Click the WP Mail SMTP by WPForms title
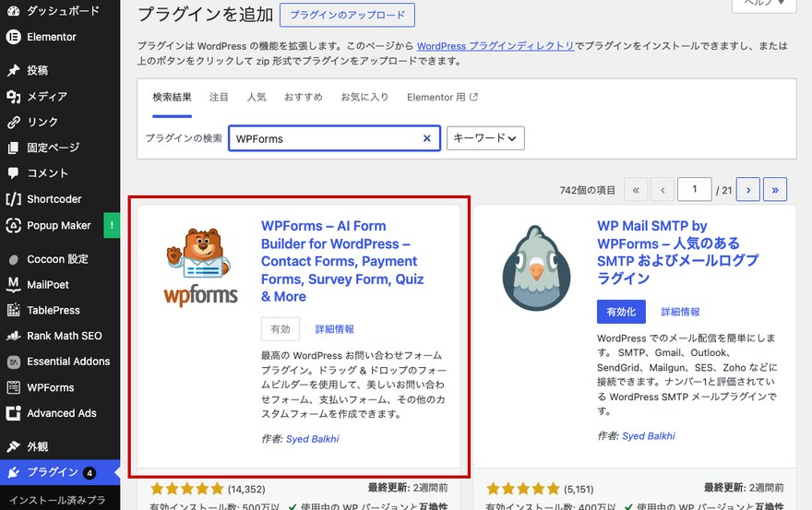Viewport: 812px width, 510px height. [678, 252]
